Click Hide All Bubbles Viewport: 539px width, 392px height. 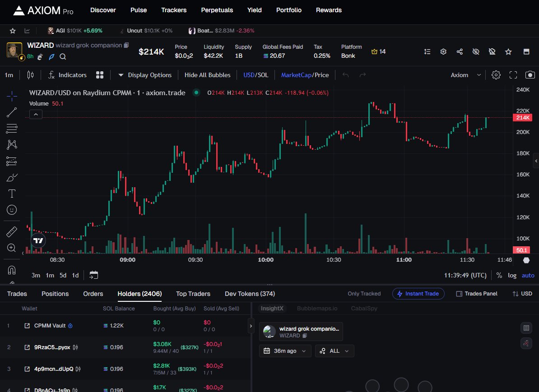207,75
